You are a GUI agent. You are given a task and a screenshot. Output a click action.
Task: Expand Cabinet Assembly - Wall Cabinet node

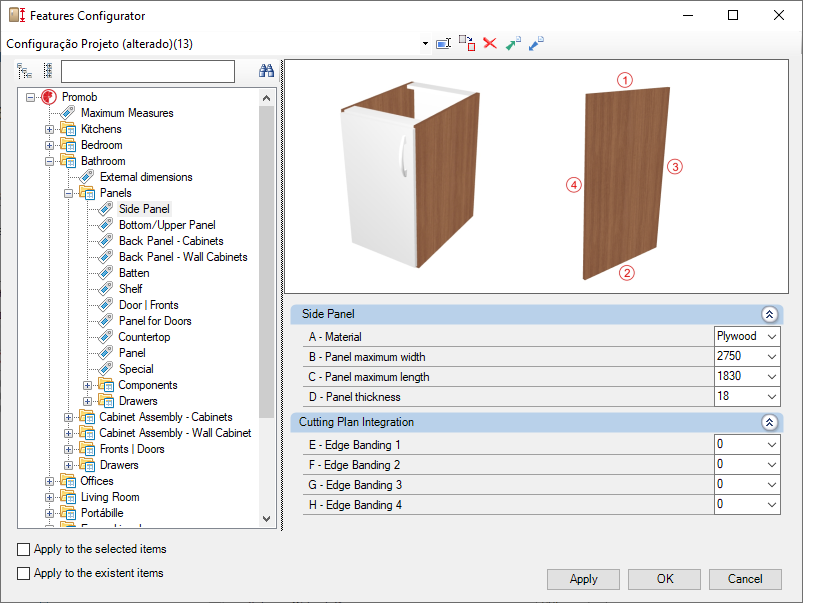pyautogui.click(x=68, y=433)
